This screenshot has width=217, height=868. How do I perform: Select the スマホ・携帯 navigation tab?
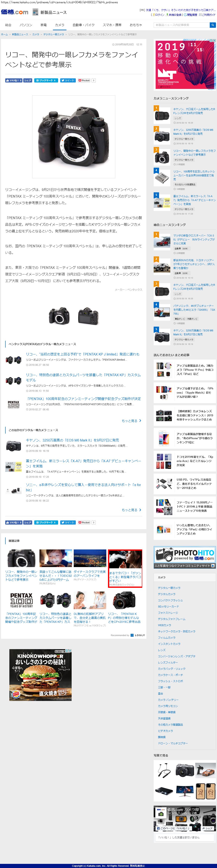click(x=112, y=25)
